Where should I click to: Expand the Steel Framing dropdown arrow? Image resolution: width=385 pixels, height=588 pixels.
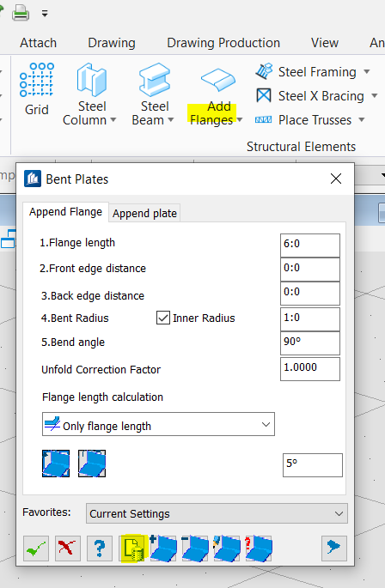point(367,71)
